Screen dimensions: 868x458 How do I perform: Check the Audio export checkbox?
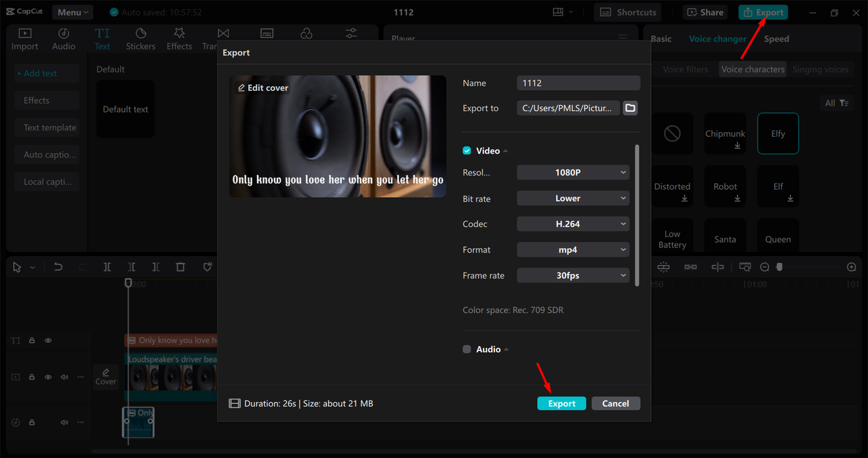coord(467,349)
